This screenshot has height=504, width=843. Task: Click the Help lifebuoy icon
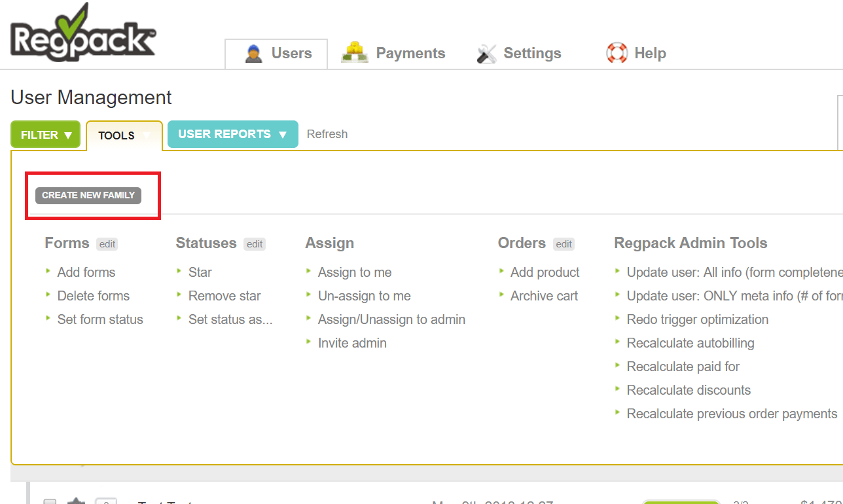[x=617, y=53]
